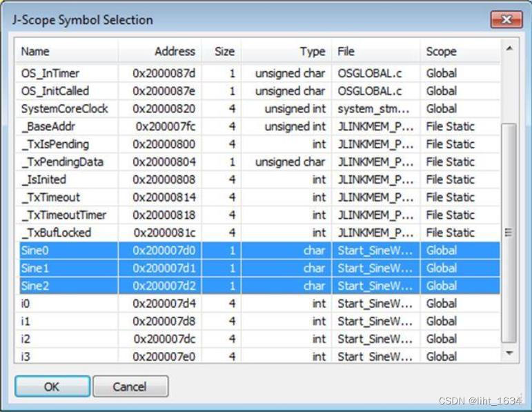532x412 pixels.
Task: Click the Global scope of OS_InitCalled
Action: (442, 91)
